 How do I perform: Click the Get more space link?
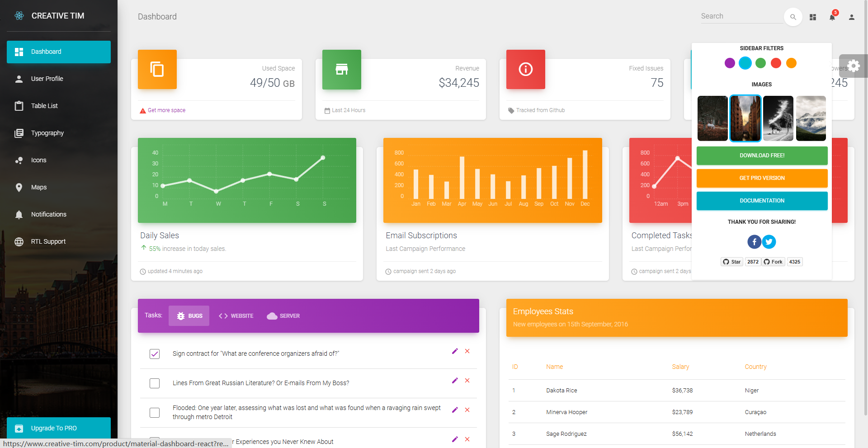(x=166, y=110)
